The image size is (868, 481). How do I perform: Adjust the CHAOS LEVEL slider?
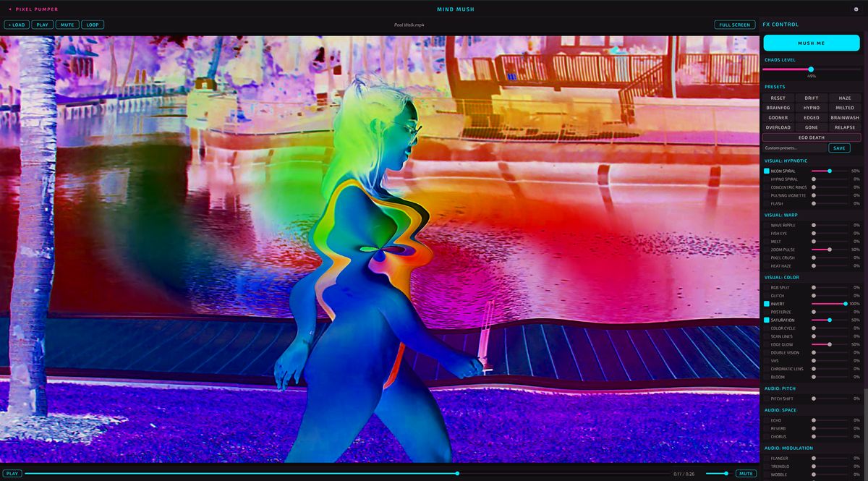point(812,68)
